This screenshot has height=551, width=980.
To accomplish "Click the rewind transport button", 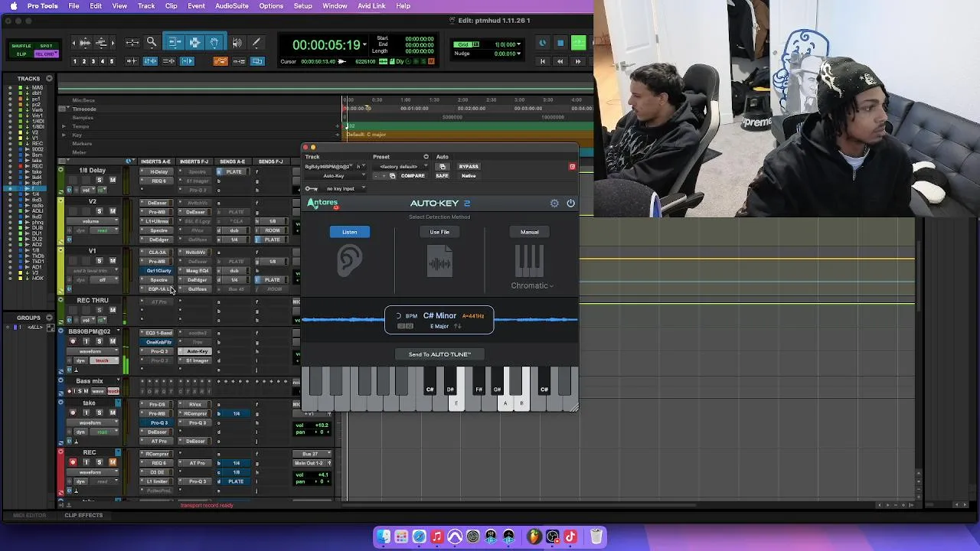I will (x=560, y=61).
